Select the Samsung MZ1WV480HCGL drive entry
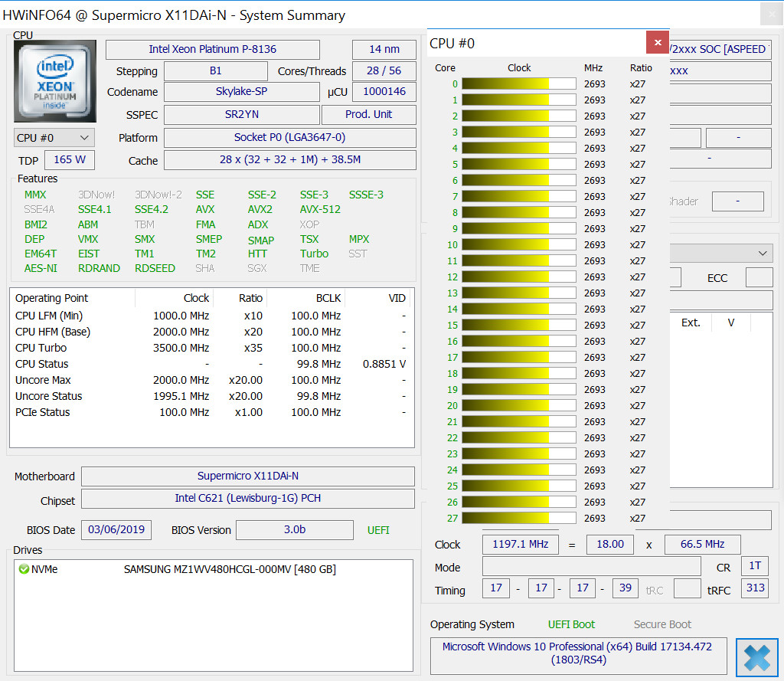The height and width of the screenshot is (681, 784). 230,569
